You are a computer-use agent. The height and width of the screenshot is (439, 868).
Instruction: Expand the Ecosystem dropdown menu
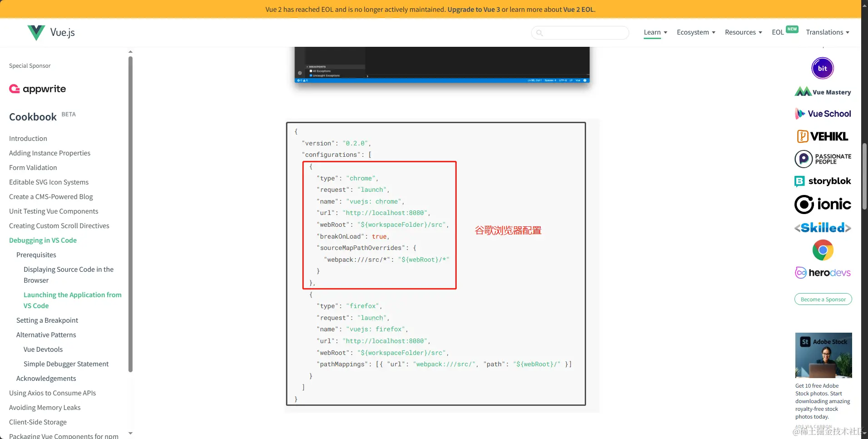point(696,32)
